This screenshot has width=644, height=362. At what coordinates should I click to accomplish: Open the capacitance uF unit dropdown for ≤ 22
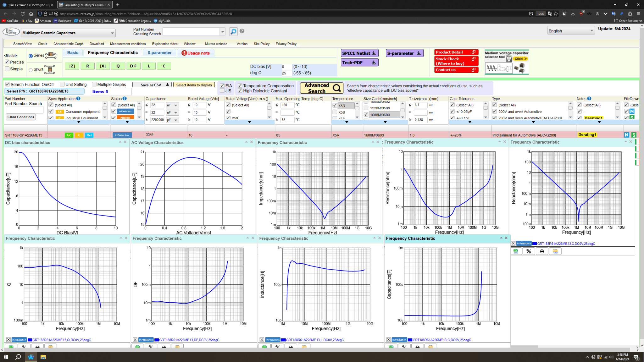click(172, 105)
